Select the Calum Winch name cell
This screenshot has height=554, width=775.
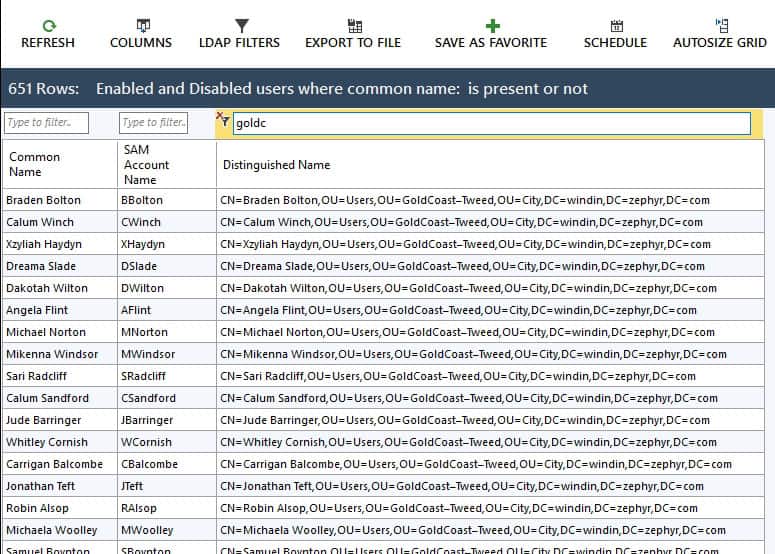click(x=60, y=222)
